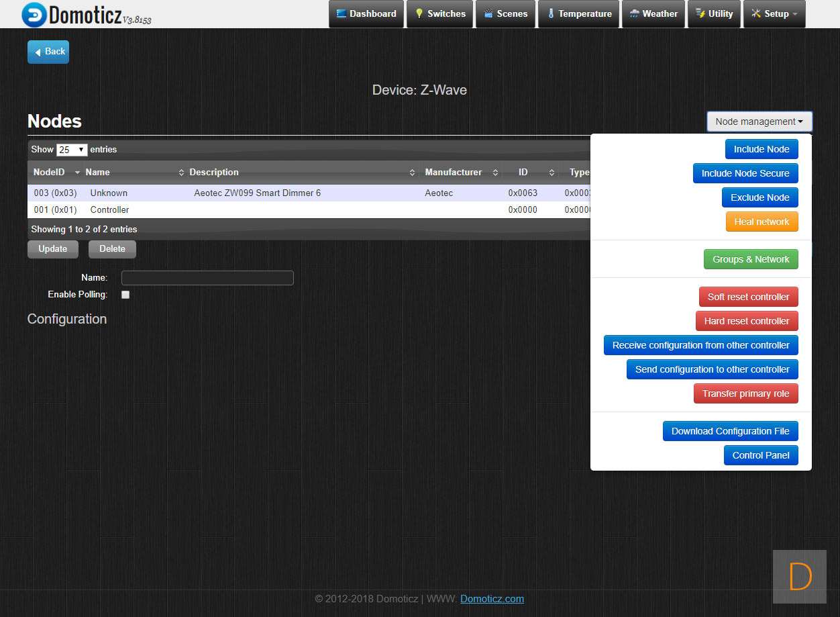Select Heal network menu option
This screenshot has height=617, width=840.
(762, 222)
